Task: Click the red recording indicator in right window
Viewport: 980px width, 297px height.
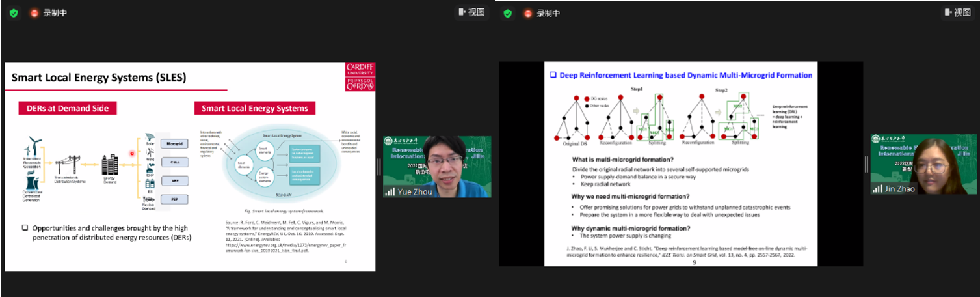Action: click(x=527, y=12)
